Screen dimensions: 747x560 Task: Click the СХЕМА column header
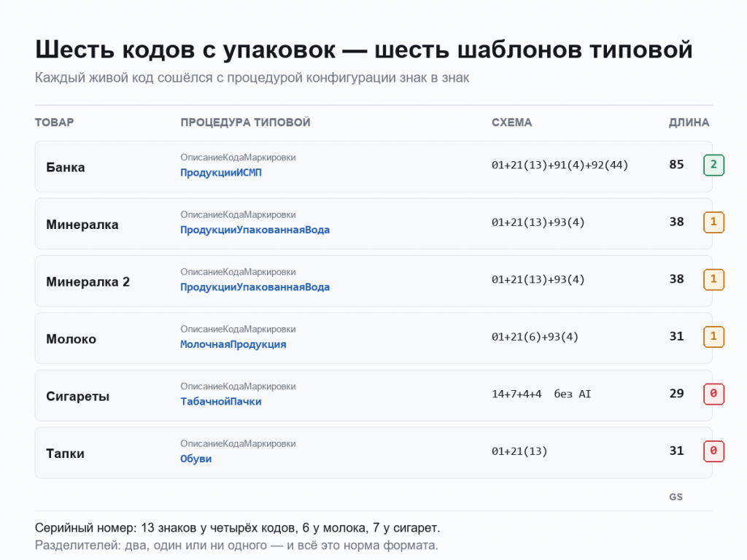(x=511, y=122)
